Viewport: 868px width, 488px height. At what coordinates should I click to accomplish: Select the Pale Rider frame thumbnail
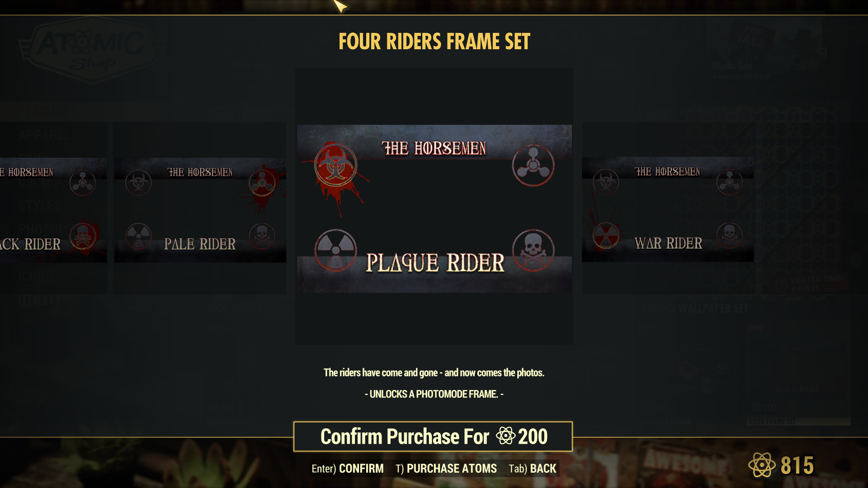200,209
